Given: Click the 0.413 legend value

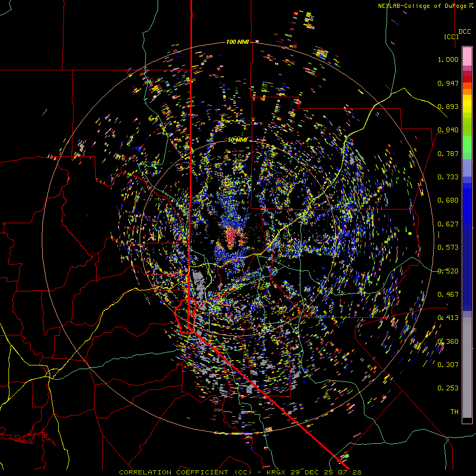Looking at the screenshot, I should coord(448,318).
